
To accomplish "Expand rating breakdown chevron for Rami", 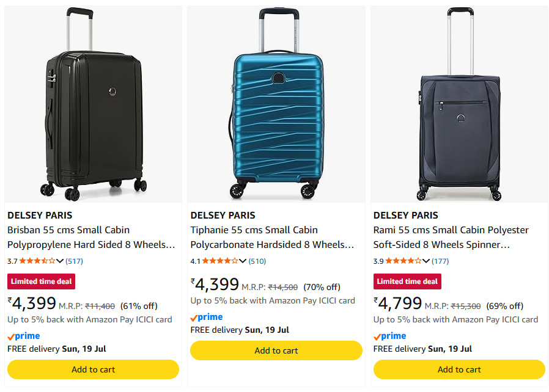I will (426, 261).
